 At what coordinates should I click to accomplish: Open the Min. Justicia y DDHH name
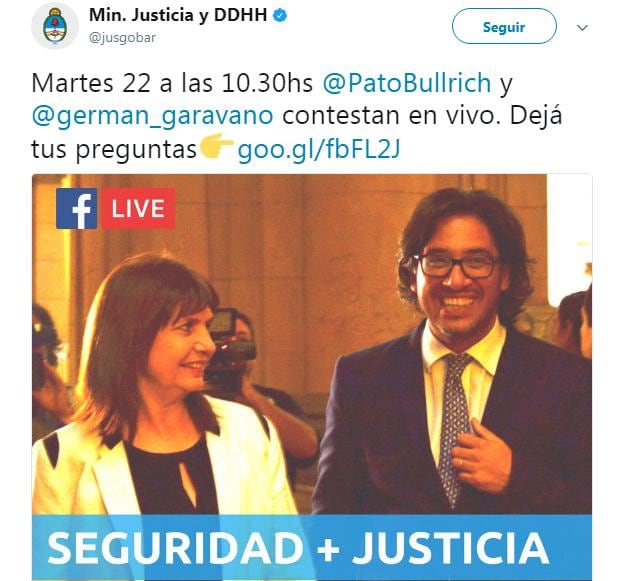coord(178,15)
